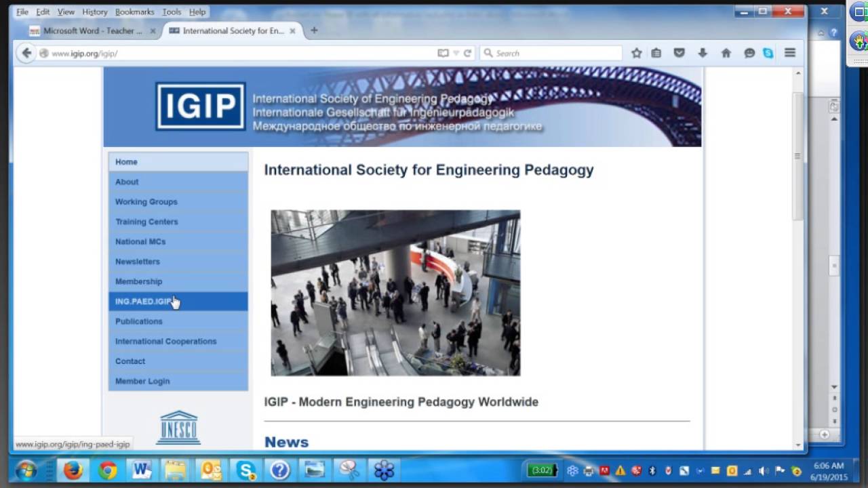The image size is (868, 488).
Task: Open the Snipping Tool taskbar icon
Action: point(349,470)
